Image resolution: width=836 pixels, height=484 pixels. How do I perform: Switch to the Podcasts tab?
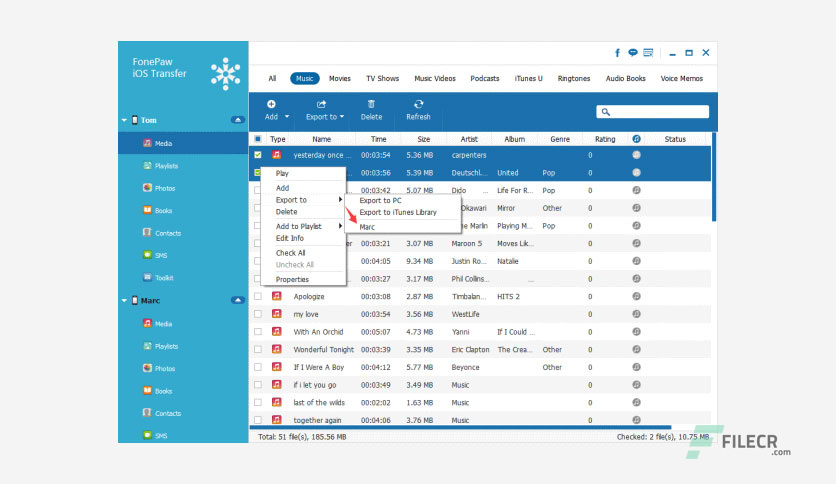(485, 78)
